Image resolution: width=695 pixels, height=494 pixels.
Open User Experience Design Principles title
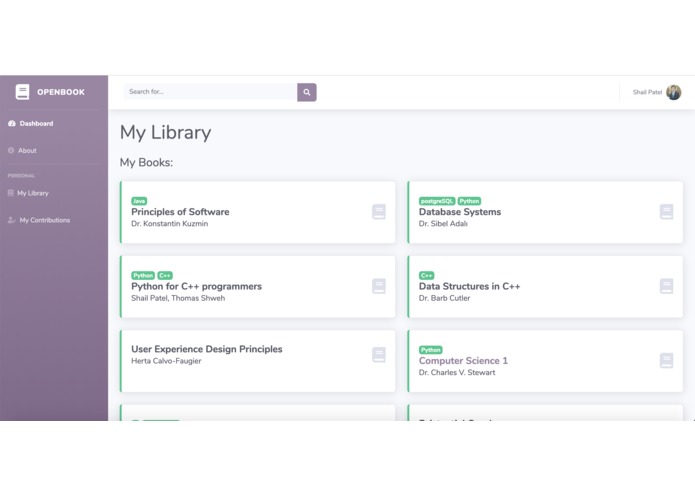pos(207,349)
